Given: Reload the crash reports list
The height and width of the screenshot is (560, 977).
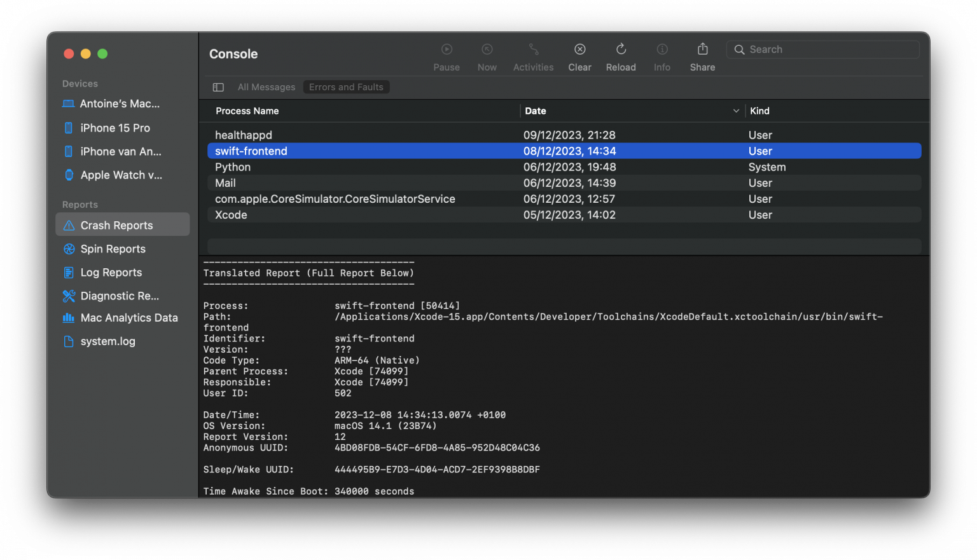Looking at the screenshot, I should (x=620, y=56).
